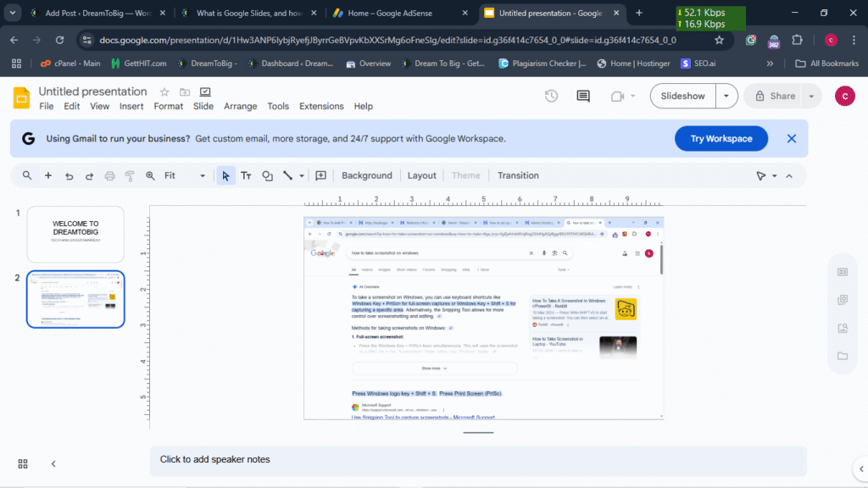Click into the speaker notes field
The width and height of the screenshot is (868, 488).
pos(424,459)
